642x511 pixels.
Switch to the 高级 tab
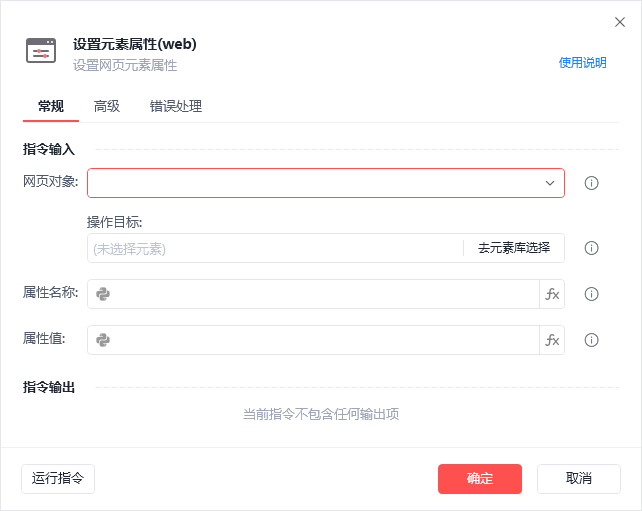(107, 106)
